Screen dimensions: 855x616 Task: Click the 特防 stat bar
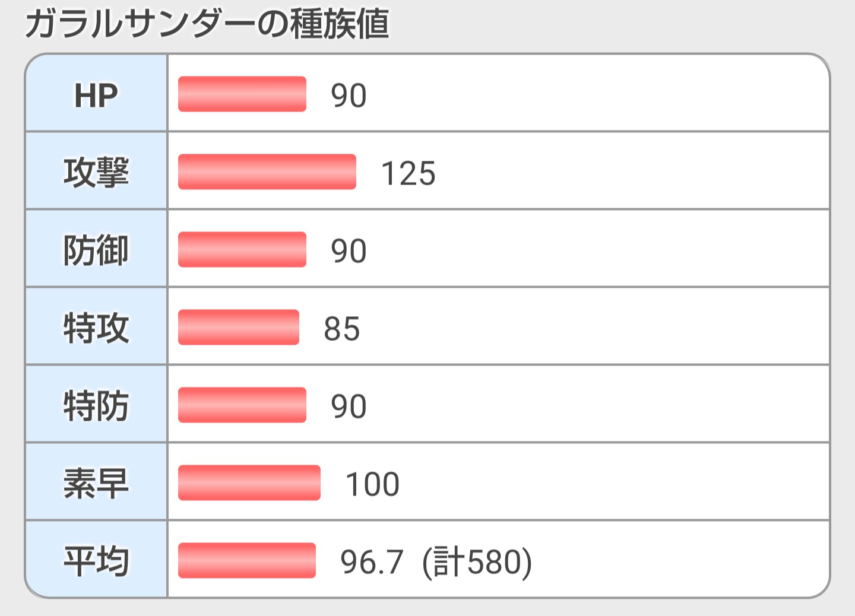pyautogui.click(x=242, y=405)
